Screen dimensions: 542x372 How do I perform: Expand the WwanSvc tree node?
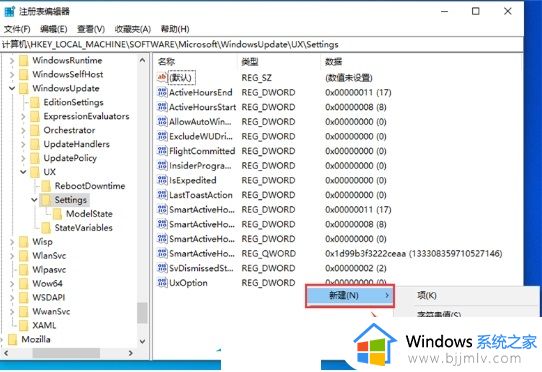coord(12,311)
